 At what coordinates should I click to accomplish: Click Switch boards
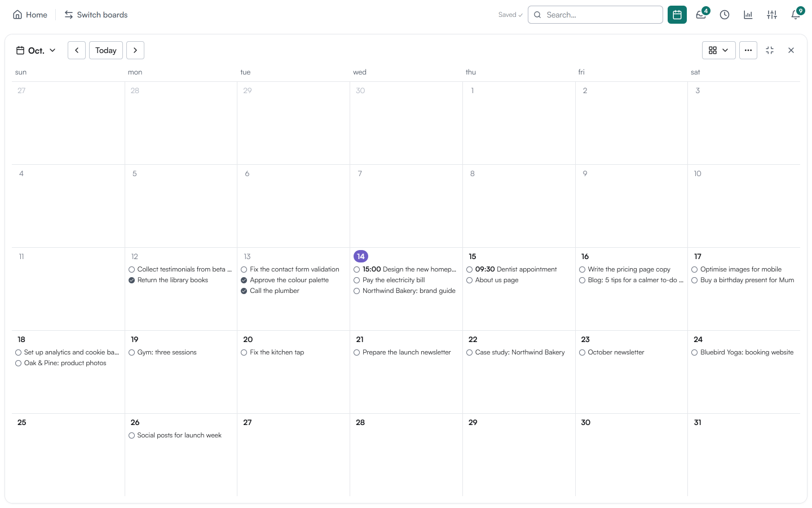96,15
